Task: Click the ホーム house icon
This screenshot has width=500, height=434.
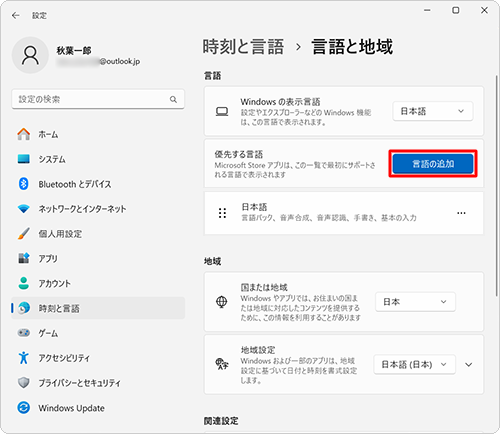Action: tap(24, 134)
